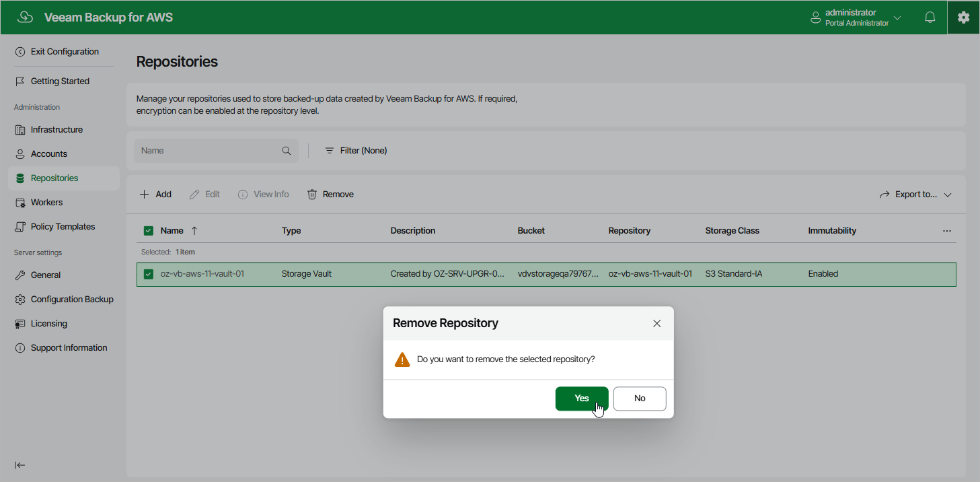Screen dimensions: 980x482
Task: Click the vdvstorageqa79767 bucket cell
Action: click(x=558, y=274)
